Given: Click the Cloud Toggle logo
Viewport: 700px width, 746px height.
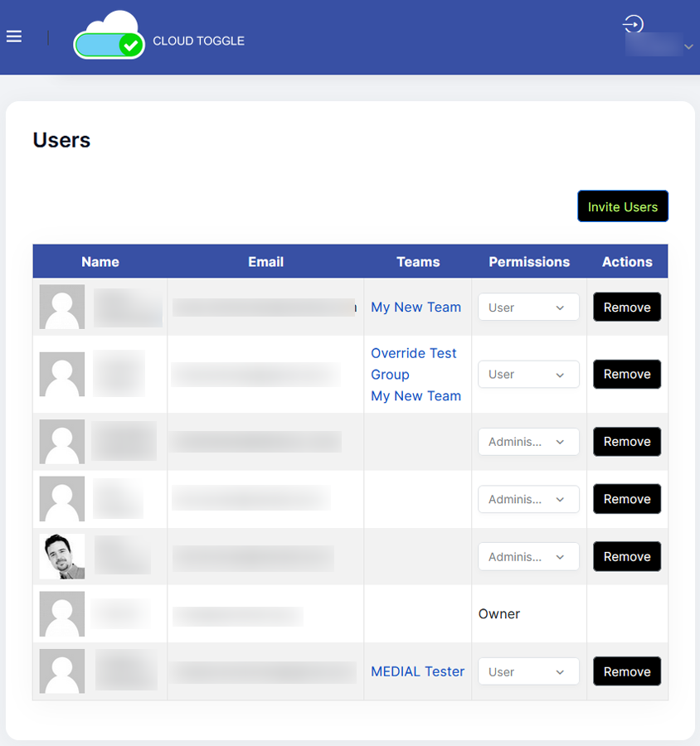Looking at the screenshot, I should [x=109, y=36].
